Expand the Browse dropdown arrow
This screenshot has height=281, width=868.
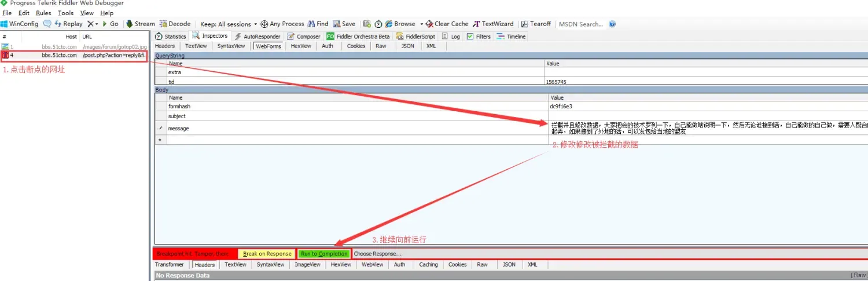click(x=421, y=24)
